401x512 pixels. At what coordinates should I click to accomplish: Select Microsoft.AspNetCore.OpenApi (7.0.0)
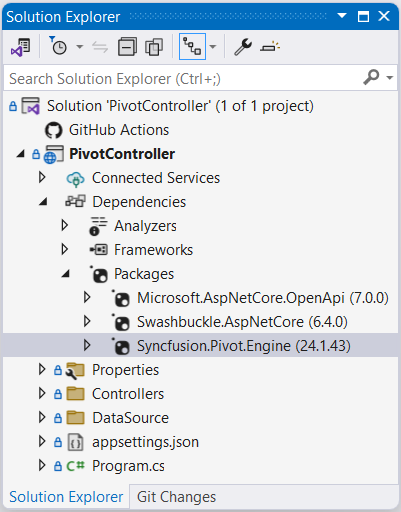263,298
